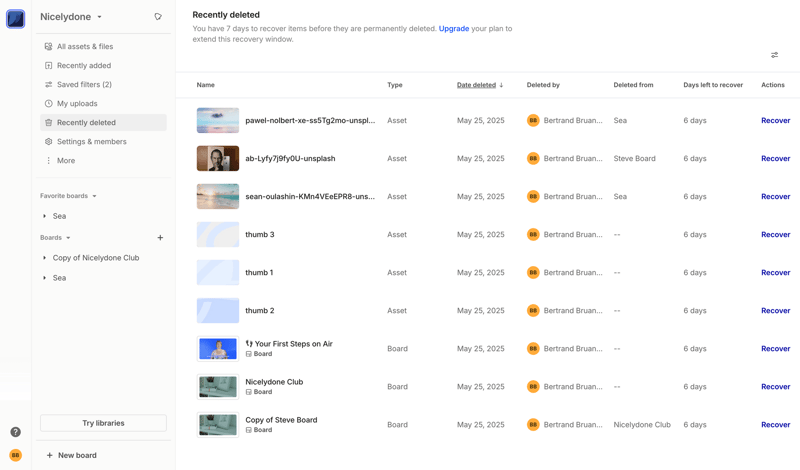Open the ab-Lyfy7j9fy0U-unsplash thumbnail
Screen dimensions: 800x470
(x=217, y=158)
